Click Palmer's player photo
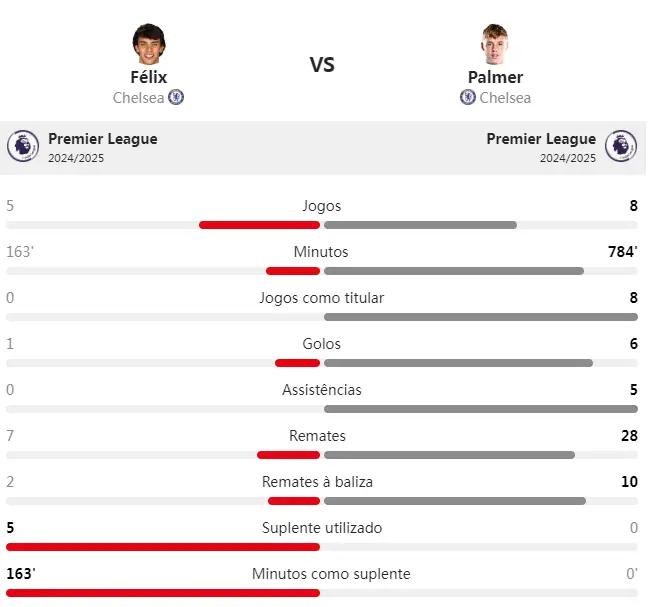660x607 pixels. [x=495, y=44]
